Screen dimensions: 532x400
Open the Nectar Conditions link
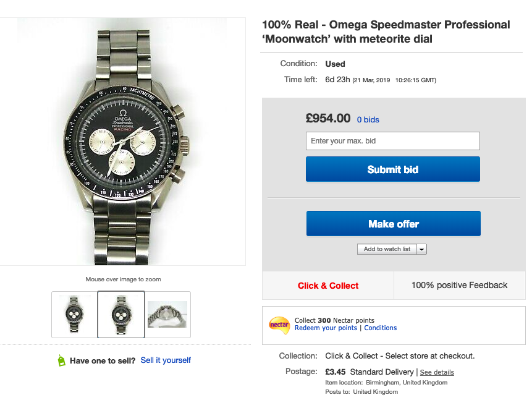[381, 328]
